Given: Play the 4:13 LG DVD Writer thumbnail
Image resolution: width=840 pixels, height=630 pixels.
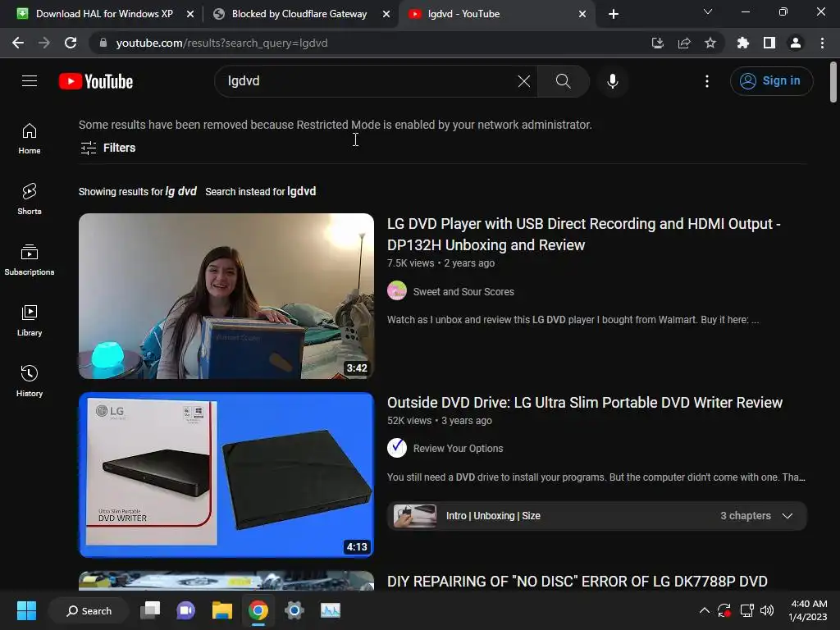Looking at the screenshot, I should click(226, 475).
